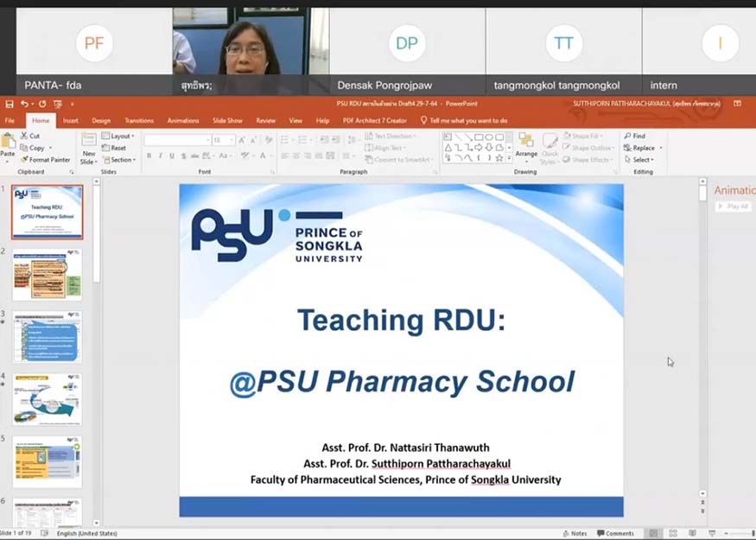756x540 pixels.
Task: Redo the last action
Action: [x=42, y=104]
